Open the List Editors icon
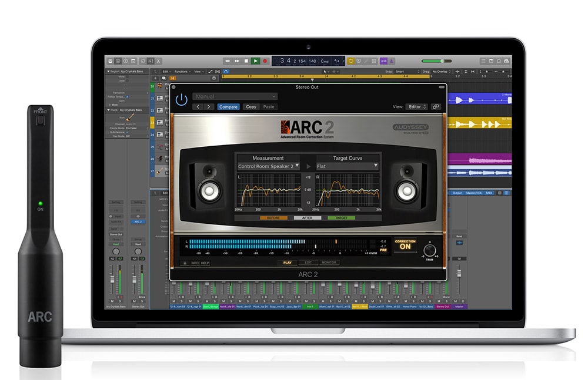Screen dimensions: 588x380 point(483,60)
